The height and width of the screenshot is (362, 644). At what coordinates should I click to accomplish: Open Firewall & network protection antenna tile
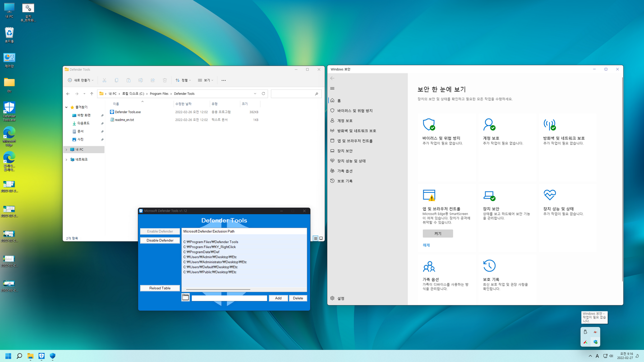point(549,124)
